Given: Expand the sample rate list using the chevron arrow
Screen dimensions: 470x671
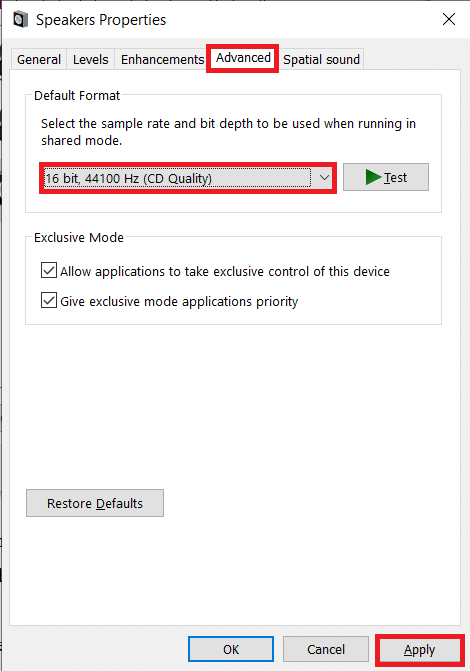Looking at the screenshot, I should point(324,178).
